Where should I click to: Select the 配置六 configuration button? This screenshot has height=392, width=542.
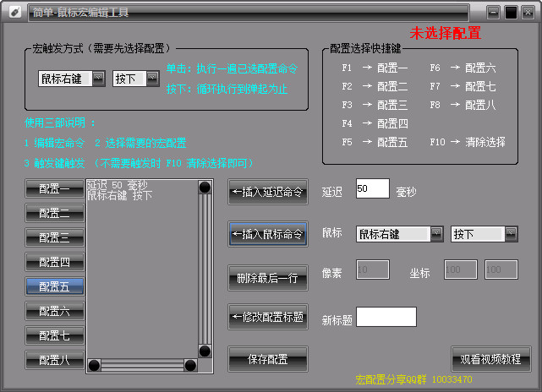55,311
